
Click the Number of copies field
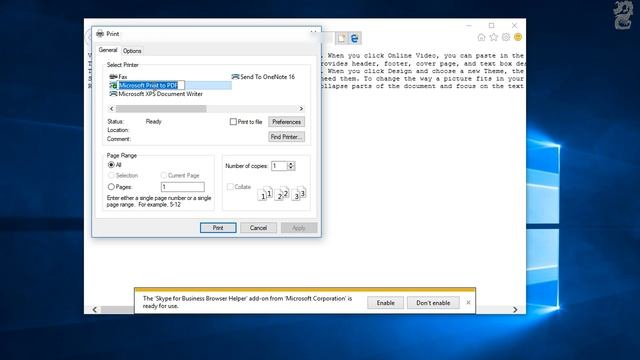coord(280,166)
